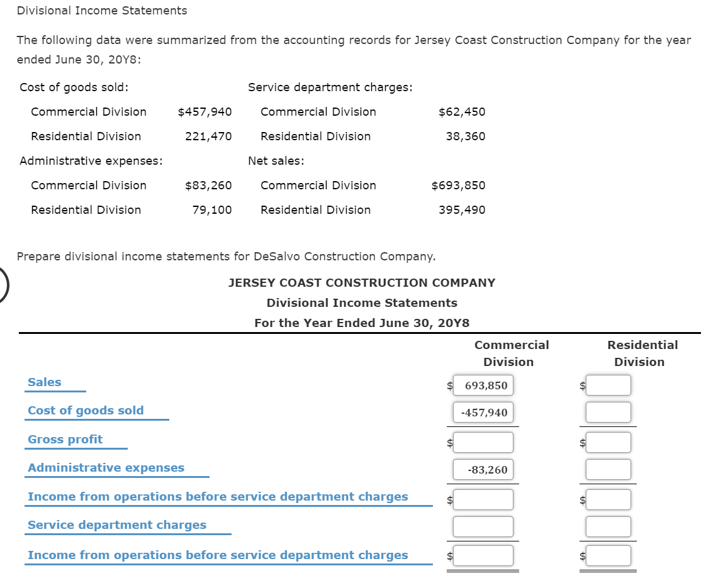Click Residential Division Cost of goods sold field

608,413
